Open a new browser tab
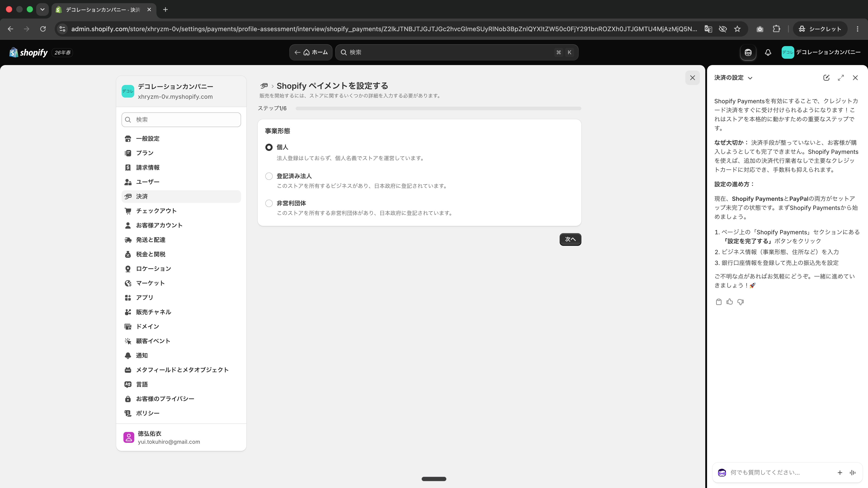The image size is (868, 488). [x=165, y=9]
